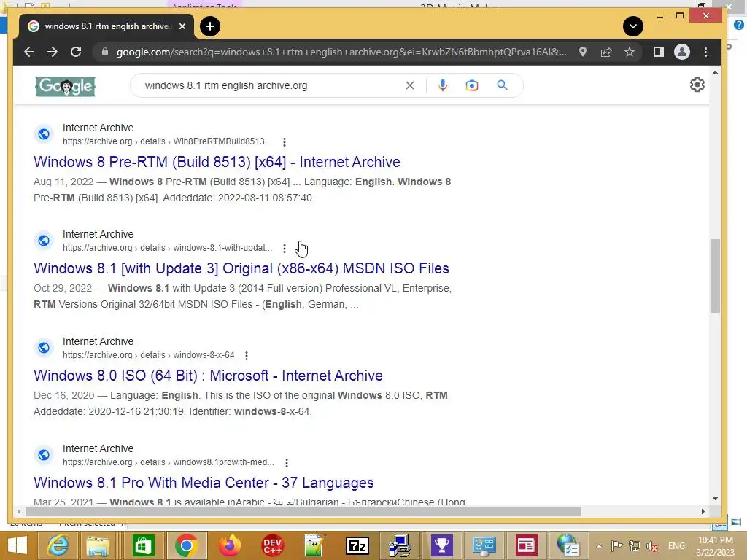The width and height of the screenshot is (747, 560).
Task: Launch Internet Explorer from taskbar
Action: coord(57,545)
